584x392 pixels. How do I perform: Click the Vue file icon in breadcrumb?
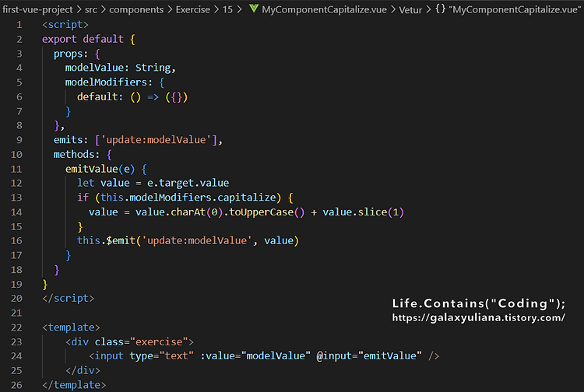(254, 9)
